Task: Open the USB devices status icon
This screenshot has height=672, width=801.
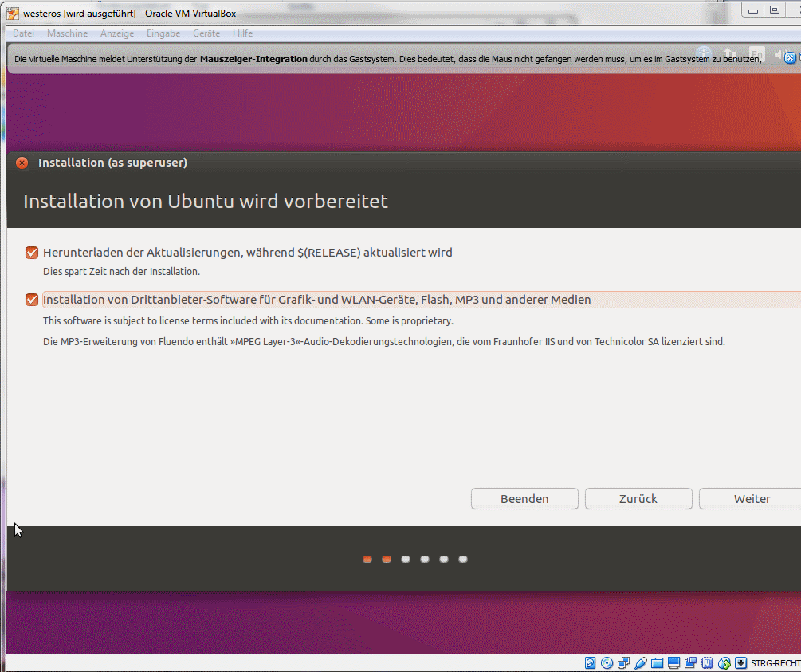Action: (x=641, y=663)
